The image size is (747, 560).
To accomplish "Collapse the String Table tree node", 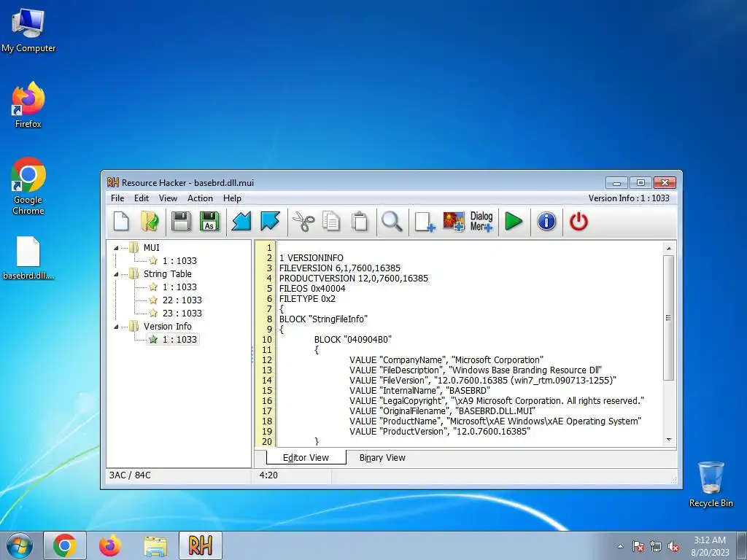I will (116, 274).
